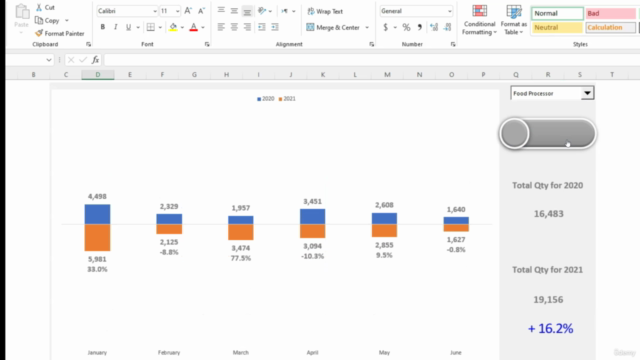Apply the Accounting dollar number format
640x360 pixels.
click(x=385, y=27)
